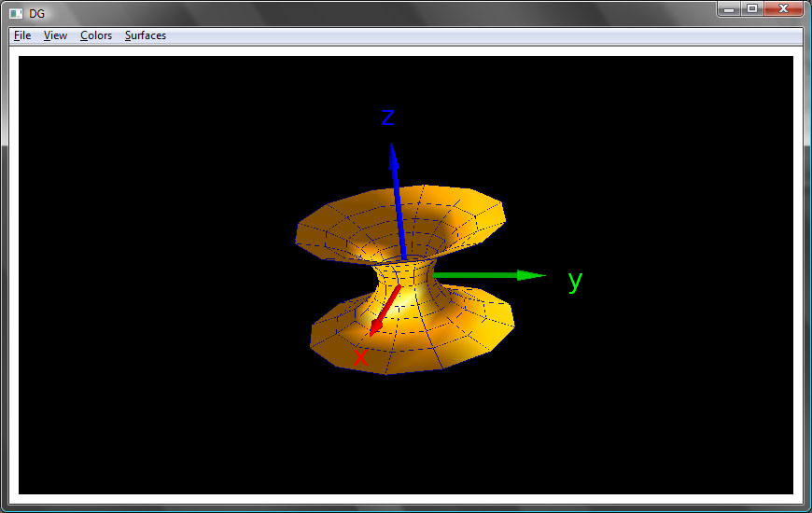Click the DG application icon in title bar
The height and width of the screenshot is (513, 812).
(x=16, y=13)
